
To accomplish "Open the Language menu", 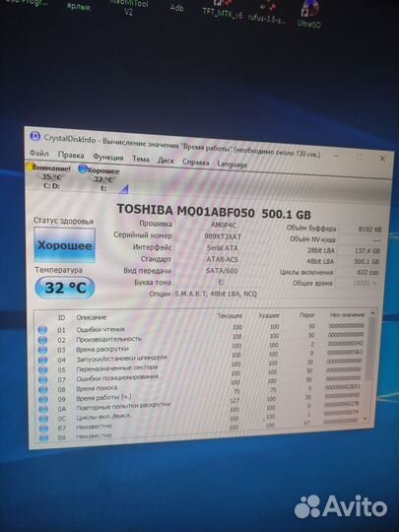I will click(233, 165).
